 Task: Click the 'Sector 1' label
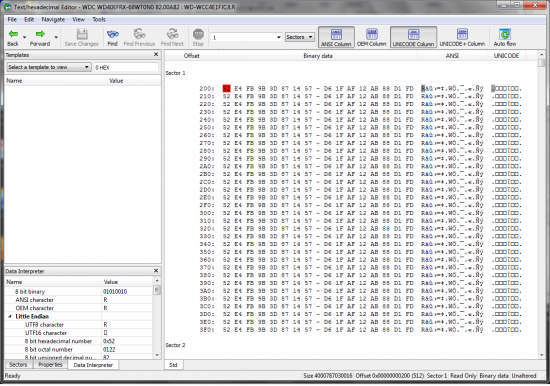click(x=175, y=73)
